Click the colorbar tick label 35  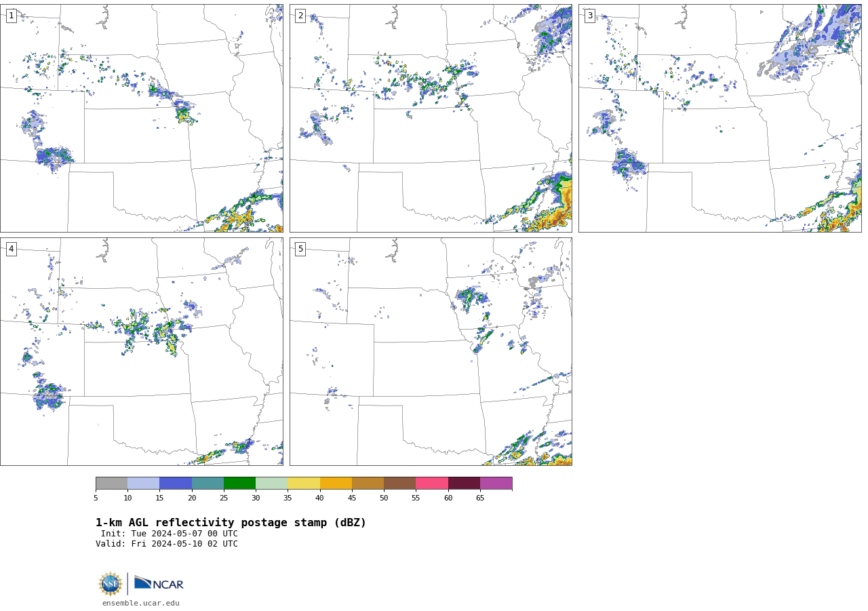click(x=288, y=498)
